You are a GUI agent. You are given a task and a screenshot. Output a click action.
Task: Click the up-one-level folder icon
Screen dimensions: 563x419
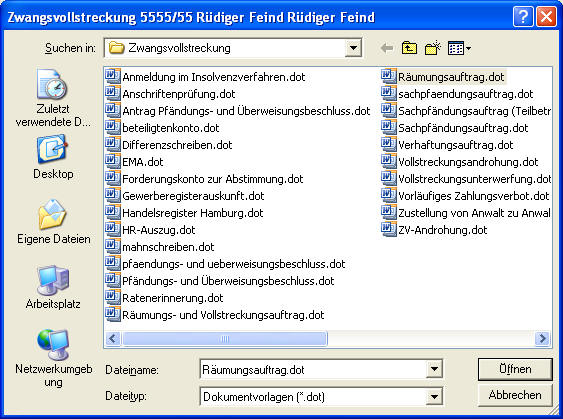point(409,48)
